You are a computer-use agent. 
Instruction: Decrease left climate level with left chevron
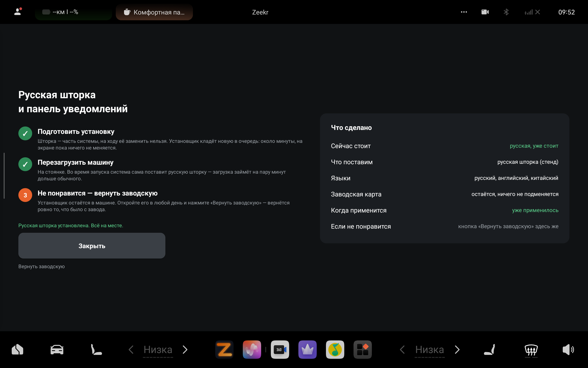pos(131,350)
